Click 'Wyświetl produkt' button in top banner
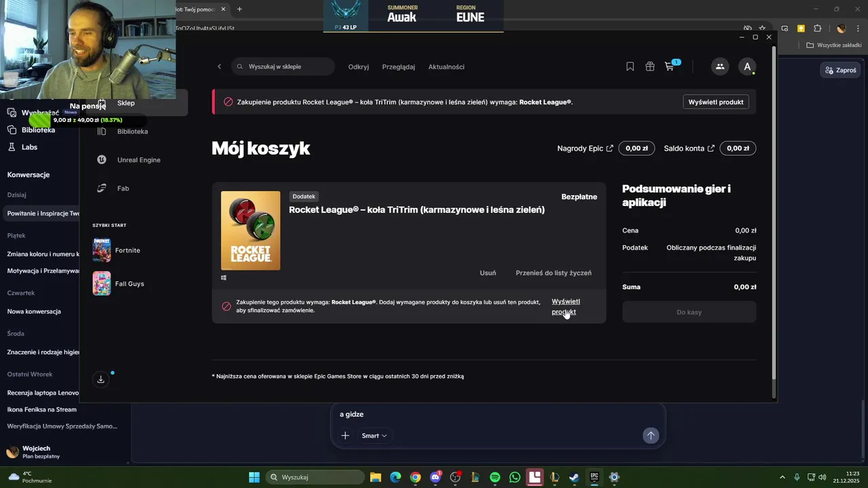 coord(715,102)
